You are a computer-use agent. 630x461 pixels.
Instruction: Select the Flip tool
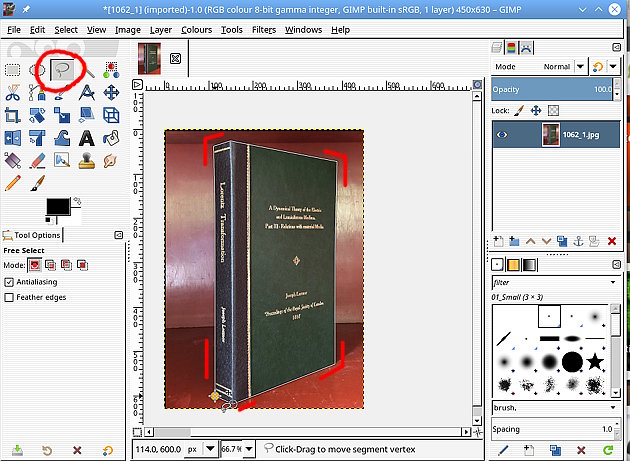[12, 138]
